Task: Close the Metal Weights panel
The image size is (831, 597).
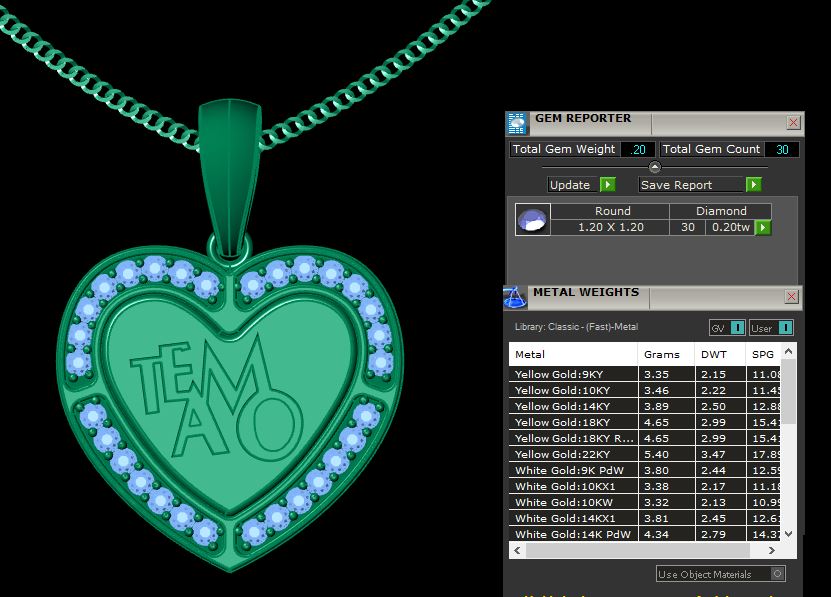Action: [x=791, y=296]
